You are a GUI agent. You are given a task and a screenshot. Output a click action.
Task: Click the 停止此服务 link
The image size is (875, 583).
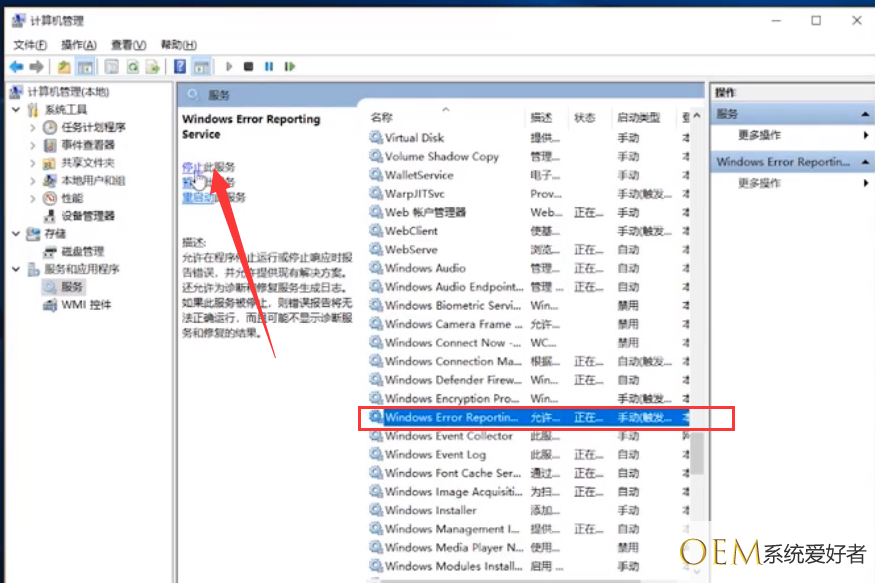[x=208, y=166]
